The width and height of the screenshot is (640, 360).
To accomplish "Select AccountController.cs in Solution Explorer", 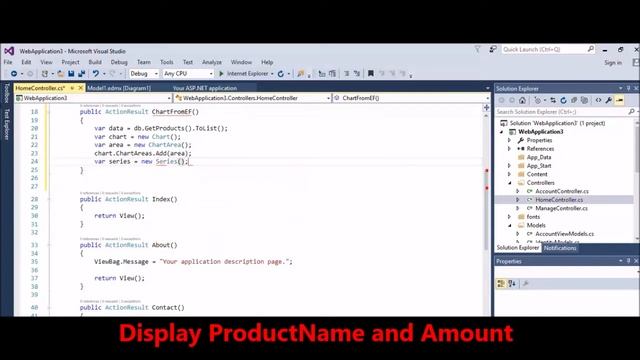I will 562,191.
